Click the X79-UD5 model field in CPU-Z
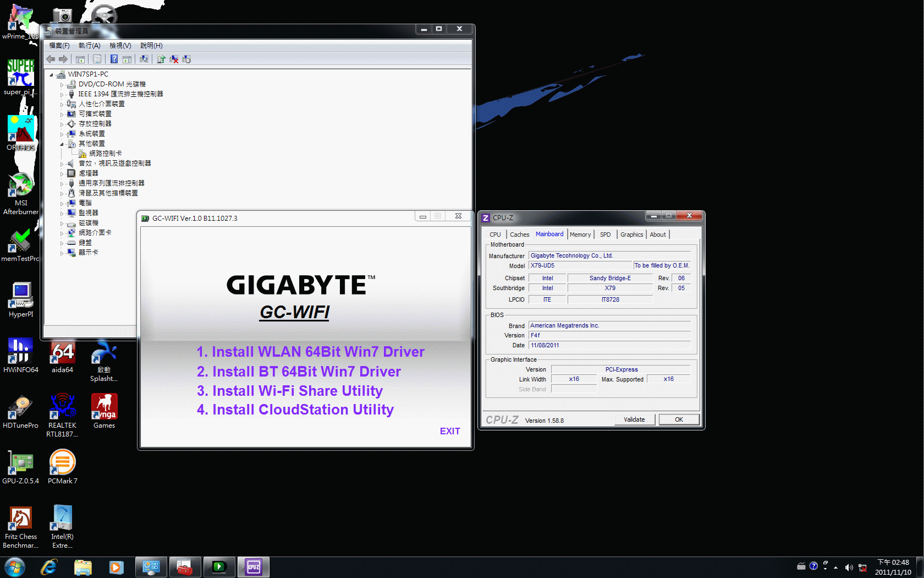The image size is (924, 578). [580, 265]
